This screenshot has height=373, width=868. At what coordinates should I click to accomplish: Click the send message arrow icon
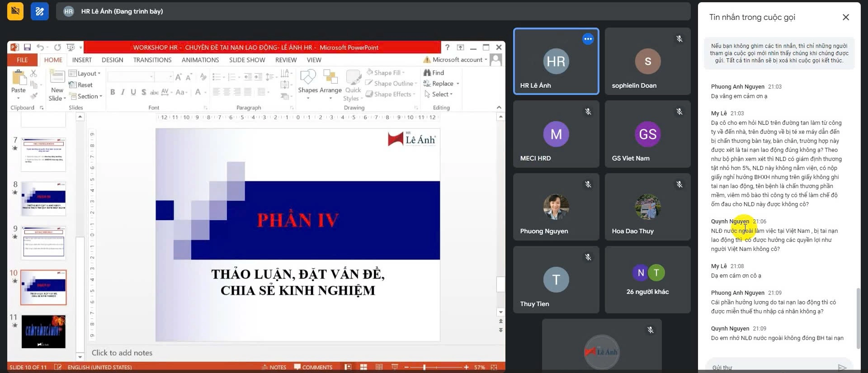coord(842,367)
